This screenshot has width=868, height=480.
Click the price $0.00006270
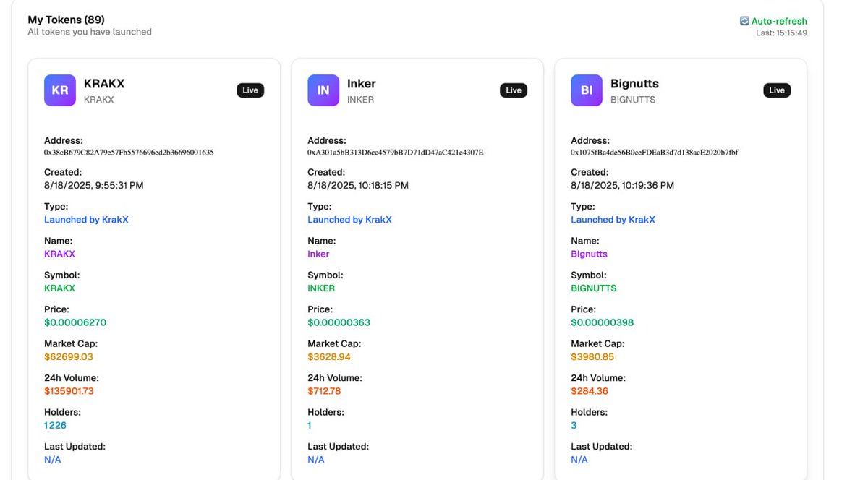[x=75, y=322]
